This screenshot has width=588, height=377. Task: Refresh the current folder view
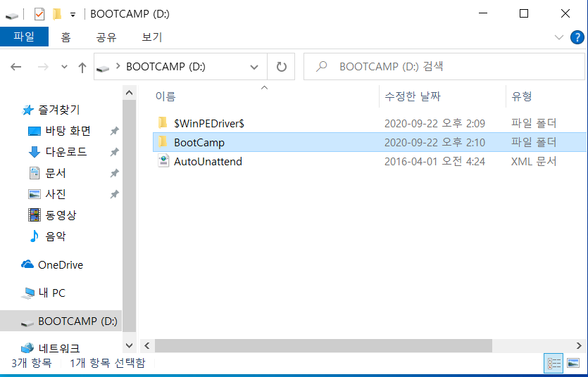click(281, 67)
